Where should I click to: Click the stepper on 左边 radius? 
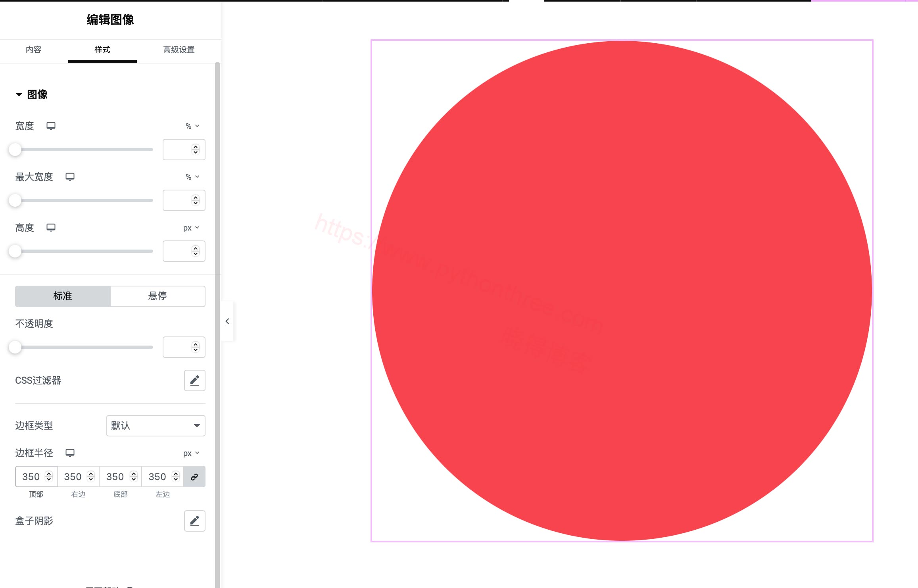click(x=176, y=477)
